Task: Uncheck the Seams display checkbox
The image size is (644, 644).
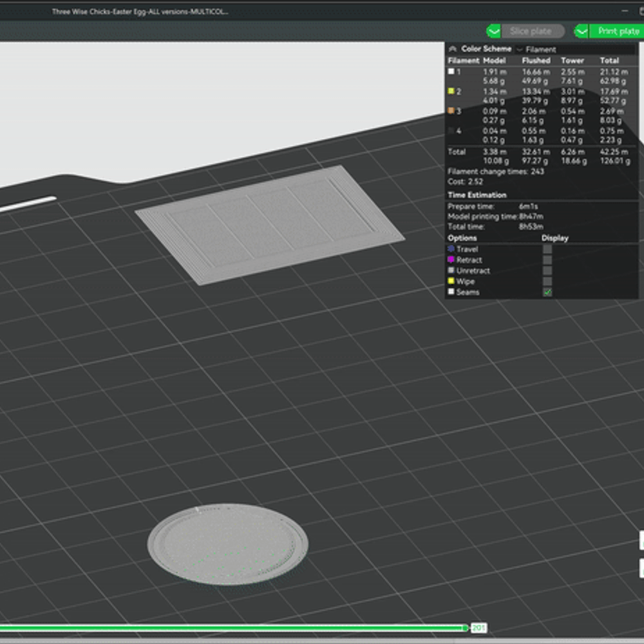Action: tap(547, 292)
